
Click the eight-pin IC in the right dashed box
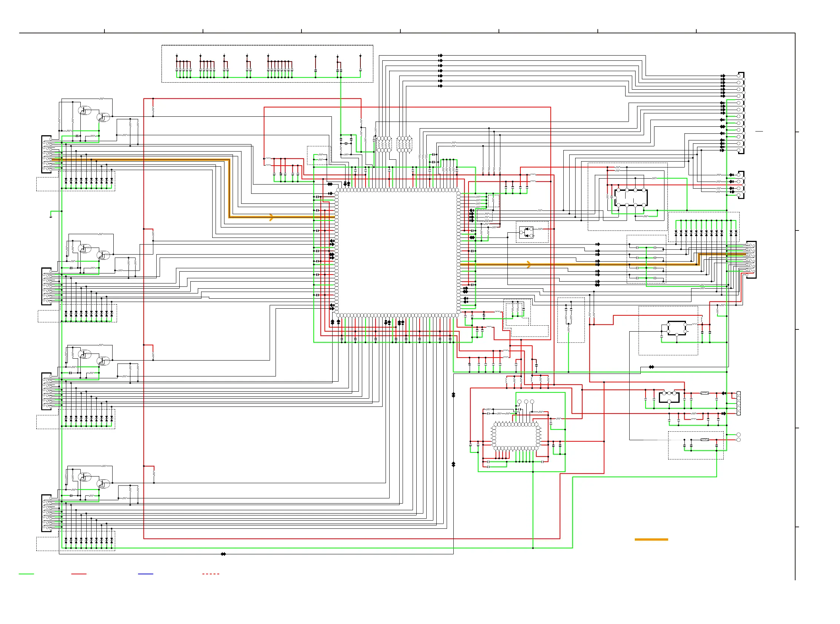[x=630, y=198]
